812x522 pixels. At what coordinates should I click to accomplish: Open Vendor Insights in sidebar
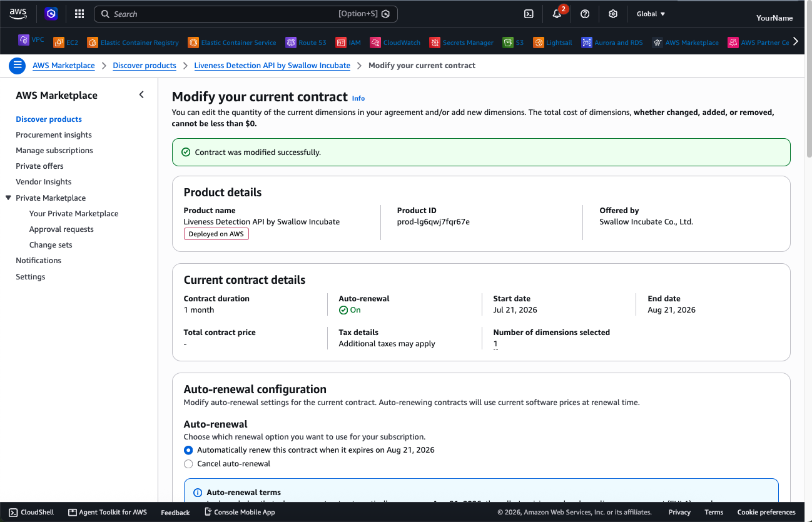(x=44, y=181)
